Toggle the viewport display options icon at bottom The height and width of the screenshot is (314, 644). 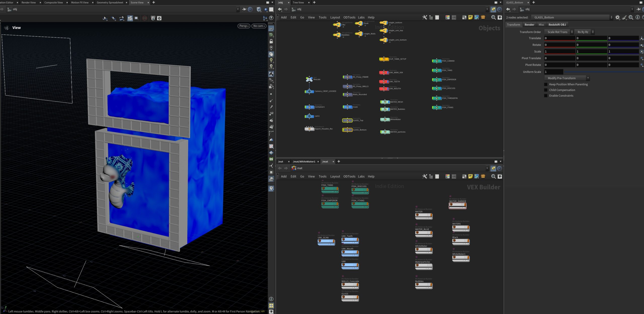click(x=271, y=311)
